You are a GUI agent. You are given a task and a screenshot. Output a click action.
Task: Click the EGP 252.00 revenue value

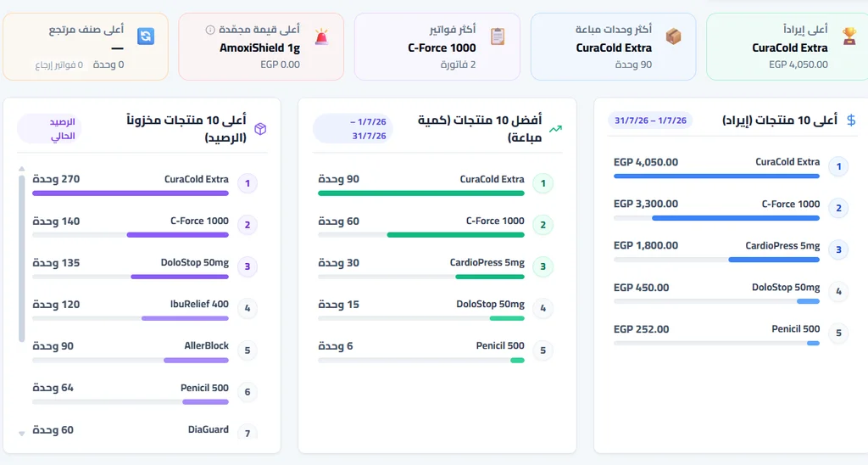(x=641, y=329)
